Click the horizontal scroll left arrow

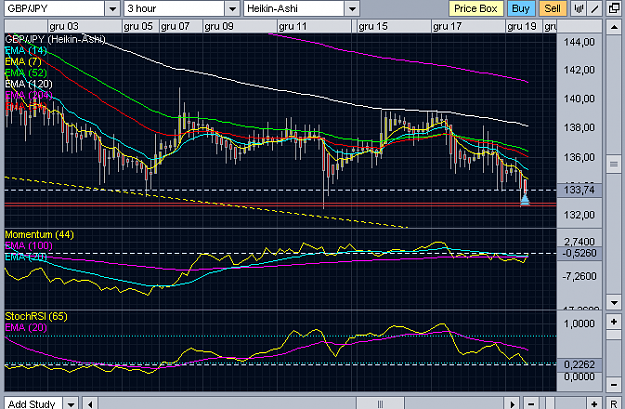[90, 403]
